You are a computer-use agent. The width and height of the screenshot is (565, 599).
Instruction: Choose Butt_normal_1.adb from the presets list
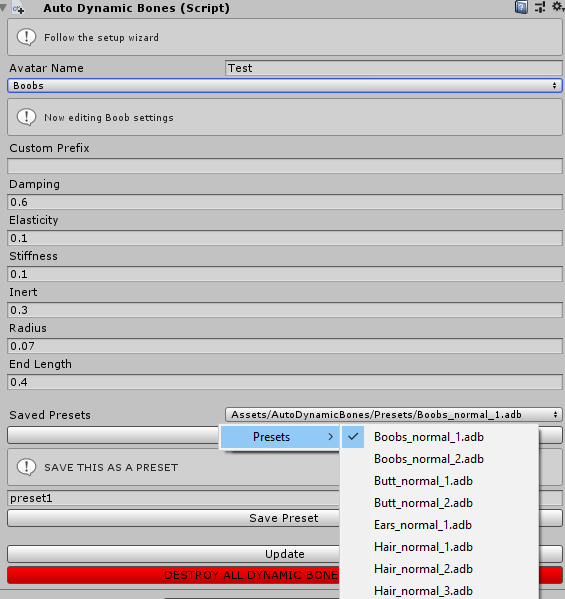439,481
